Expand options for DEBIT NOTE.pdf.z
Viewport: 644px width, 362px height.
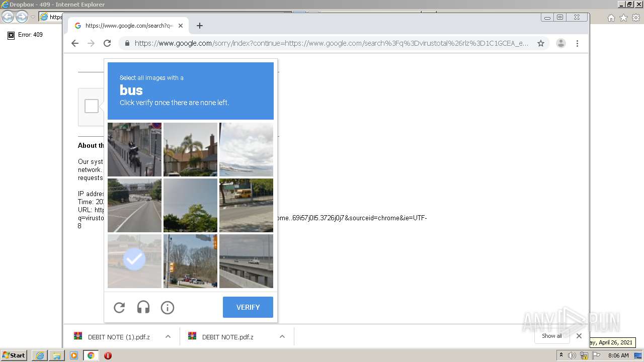coord(282,337)
